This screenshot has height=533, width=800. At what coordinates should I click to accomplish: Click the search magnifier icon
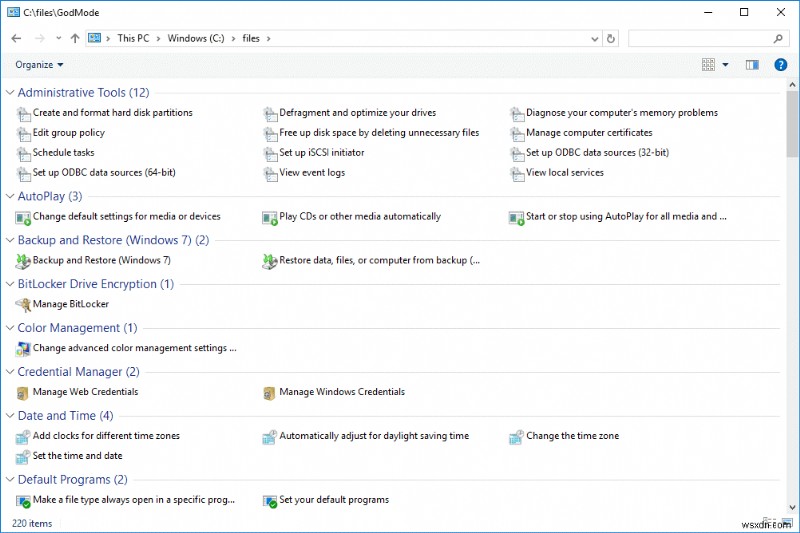tap(778, 38)
